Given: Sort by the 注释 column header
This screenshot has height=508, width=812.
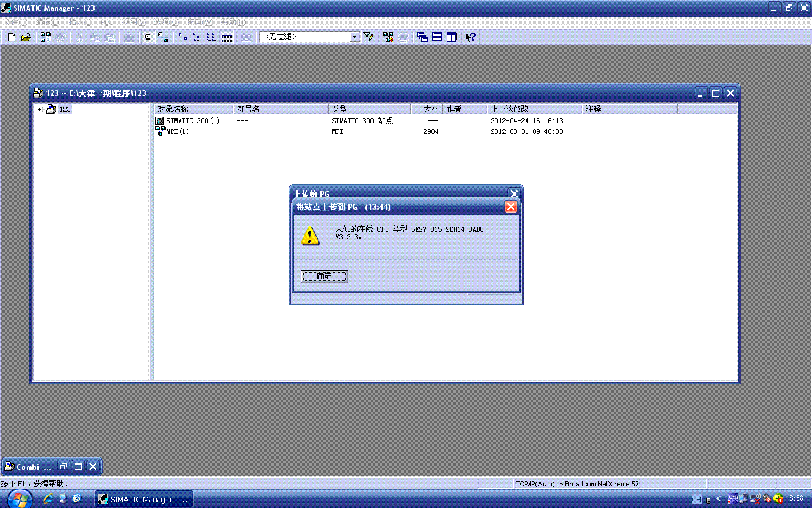Looking at the screenshot, I should click(630, 109).
